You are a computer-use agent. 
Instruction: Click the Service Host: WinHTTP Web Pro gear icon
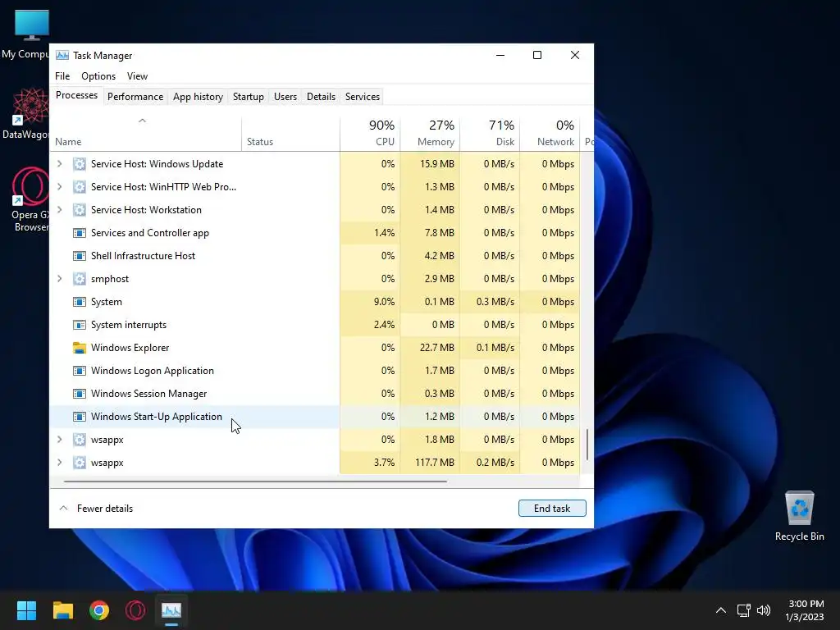tap(80, 187)
